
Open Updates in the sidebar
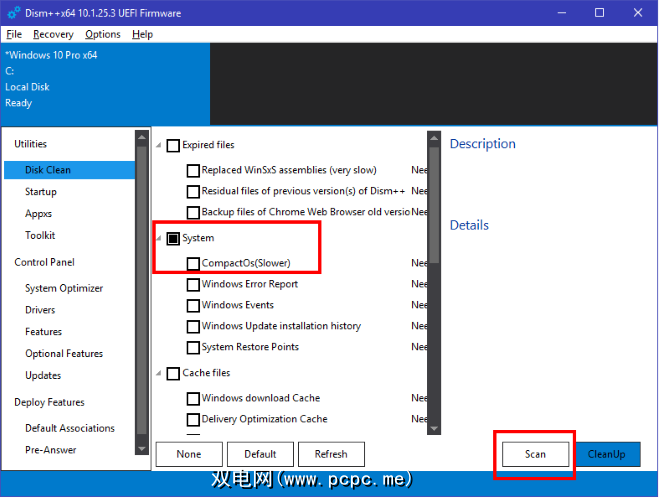point(43,376)
